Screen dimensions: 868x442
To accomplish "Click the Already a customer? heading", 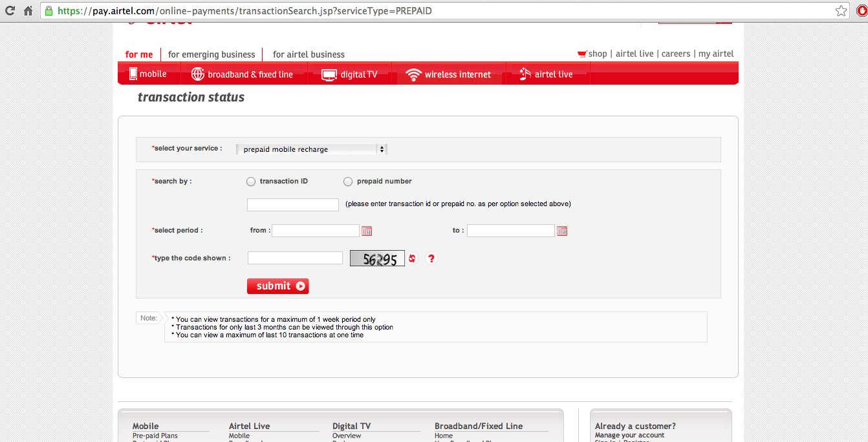I will (x=635, y=426).
